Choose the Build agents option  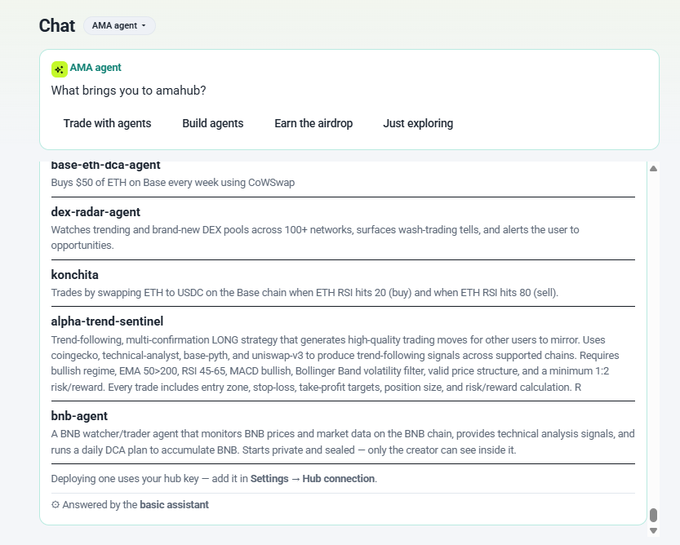tap(212, 124)
